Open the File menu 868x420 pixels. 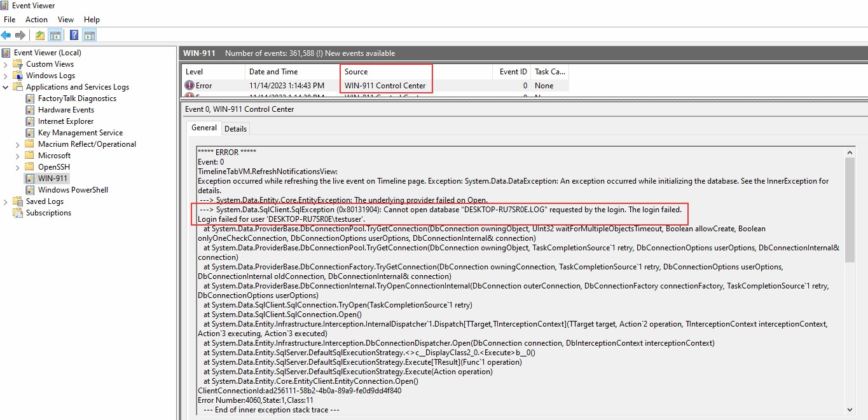click(10, 20)
